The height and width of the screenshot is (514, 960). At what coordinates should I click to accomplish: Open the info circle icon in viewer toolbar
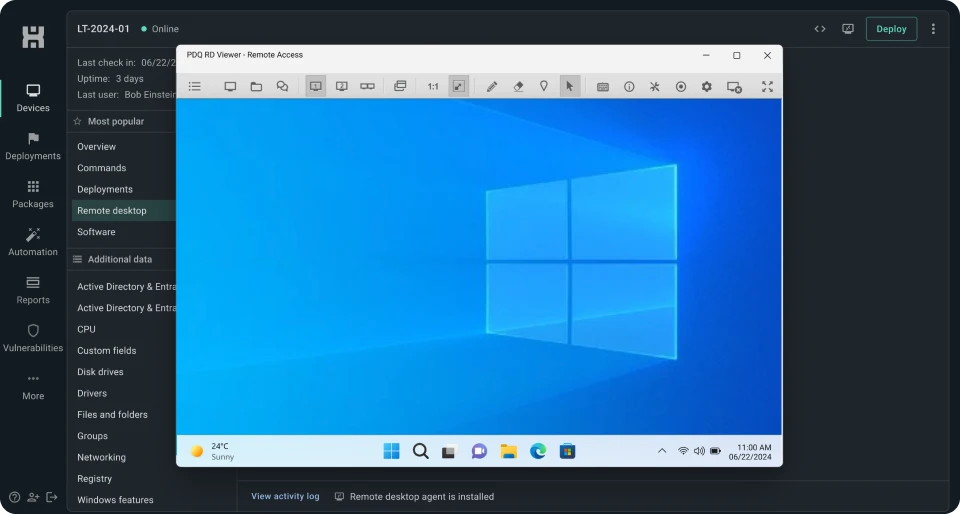(x=629, y=86)
